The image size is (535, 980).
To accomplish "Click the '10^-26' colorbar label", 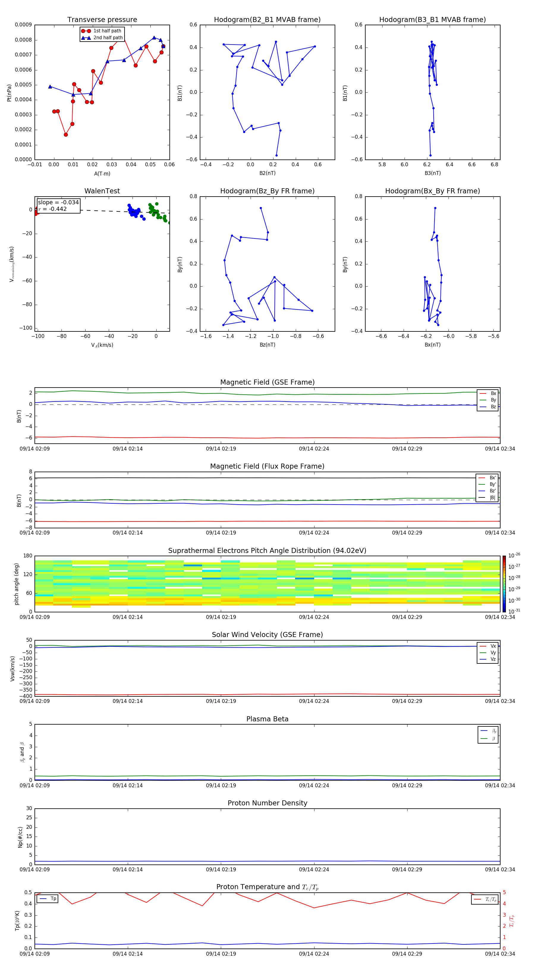I will 514,555.
